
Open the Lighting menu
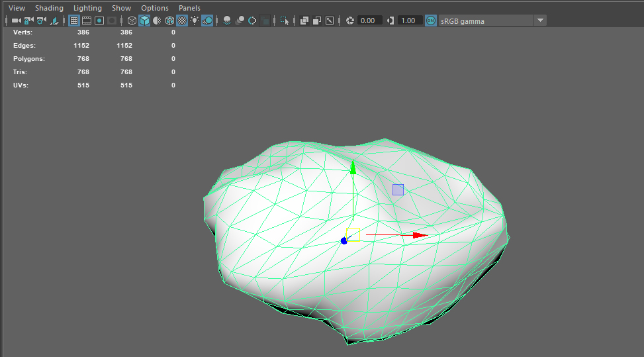click(x=87, y=8)
